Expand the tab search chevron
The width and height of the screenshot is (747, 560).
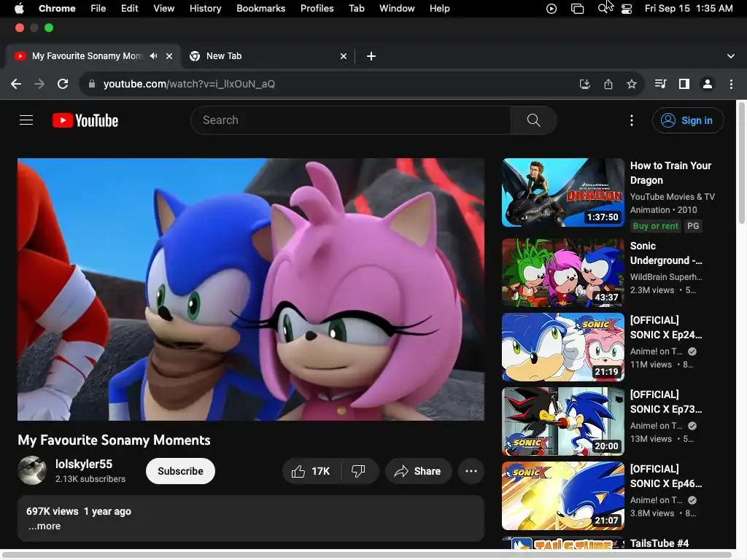731,55
